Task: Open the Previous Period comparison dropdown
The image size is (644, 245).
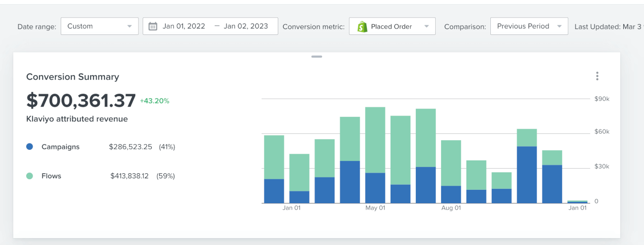Action: (x=529, y=26)
